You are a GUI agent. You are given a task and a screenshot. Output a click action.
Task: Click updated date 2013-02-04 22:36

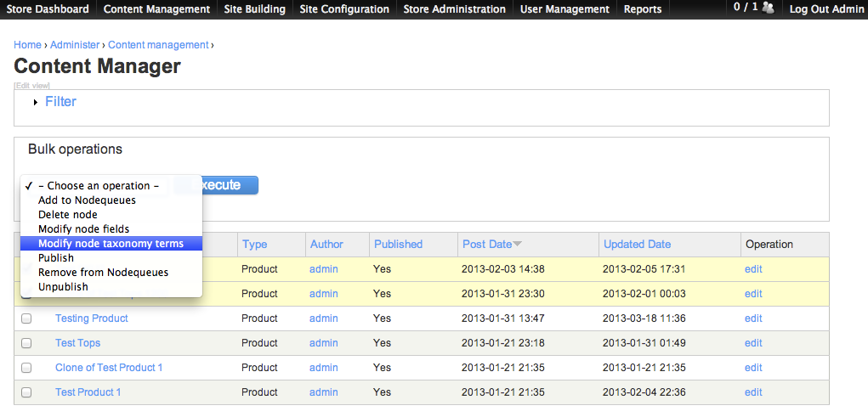pyautogui.click(x=644, y=392)
